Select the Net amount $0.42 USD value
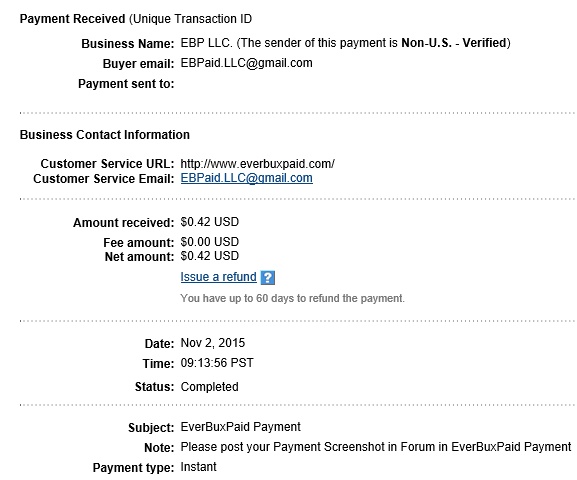 pyautogui.click(x=210, y=256)
